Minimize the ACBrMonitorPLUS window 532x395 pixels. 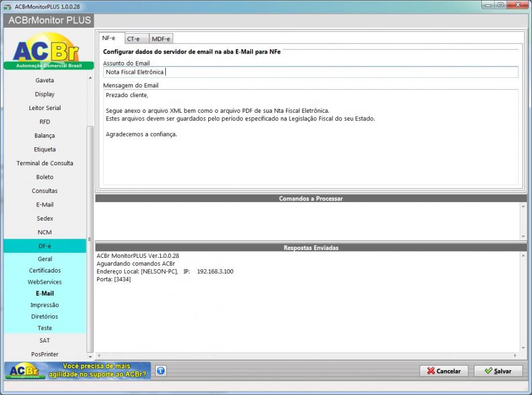point(488,5)
